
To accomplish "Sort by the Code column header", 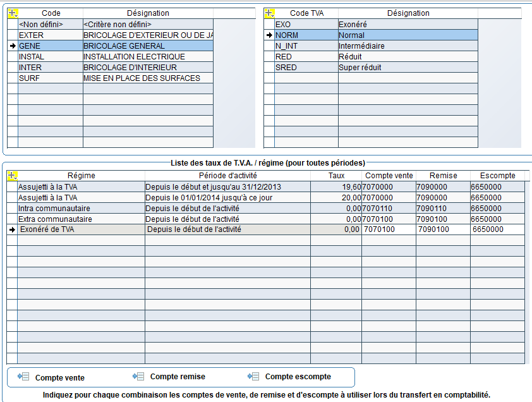I will pos(51,13).
